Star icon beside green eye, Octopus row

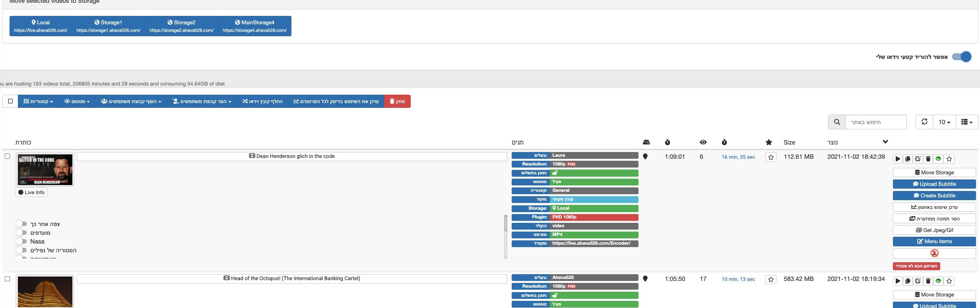(949, 281)
